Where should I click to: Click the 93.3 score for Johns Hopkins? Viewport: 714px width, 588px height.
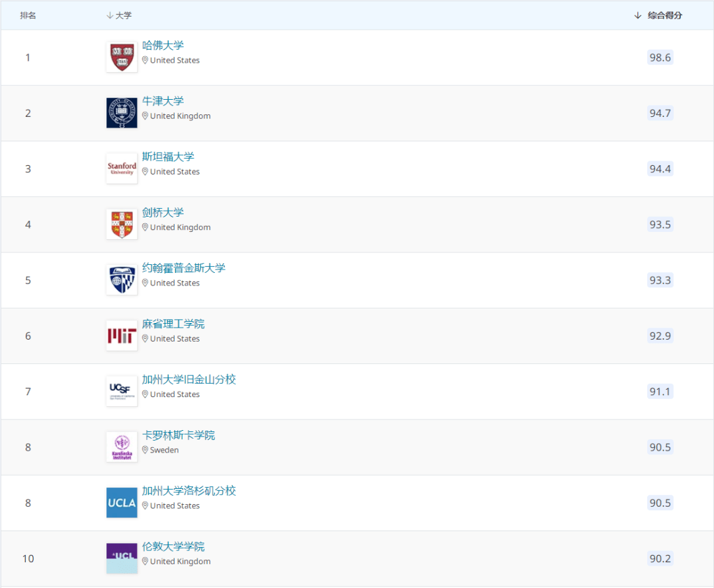tap(660, 280)
